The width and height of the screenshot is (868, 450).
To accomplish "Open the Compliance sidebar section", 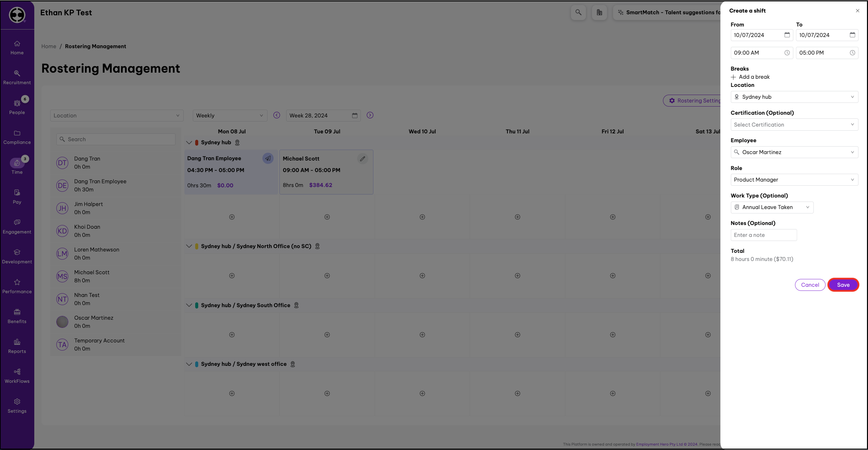I will 17,137.
